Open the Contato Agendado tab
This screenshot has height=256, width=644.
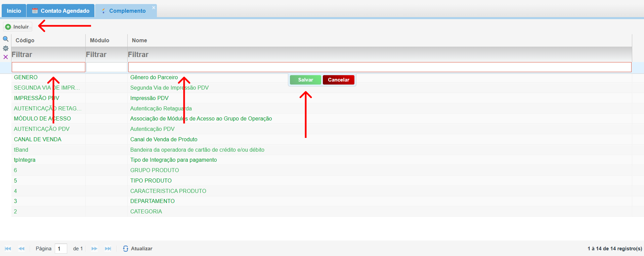pyautogui.click(x=61, y=11)
